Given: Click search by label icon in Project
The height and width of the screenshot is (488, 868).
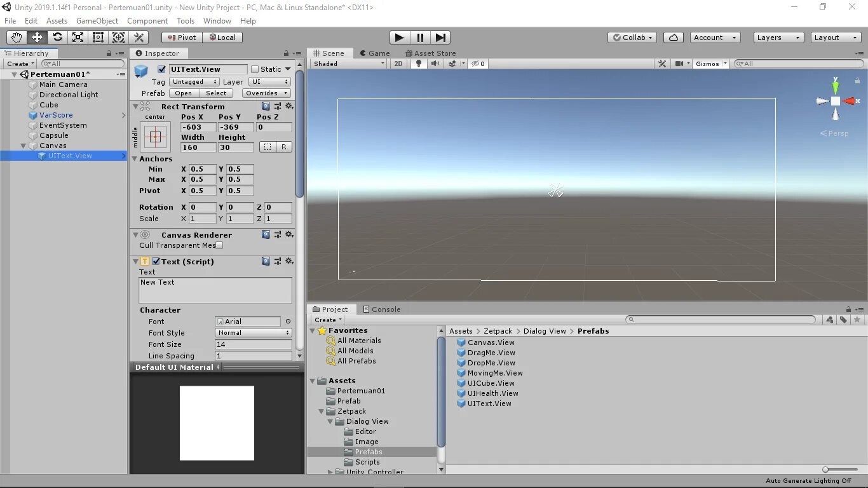Looking at the screenshot, I should [843, 320].
